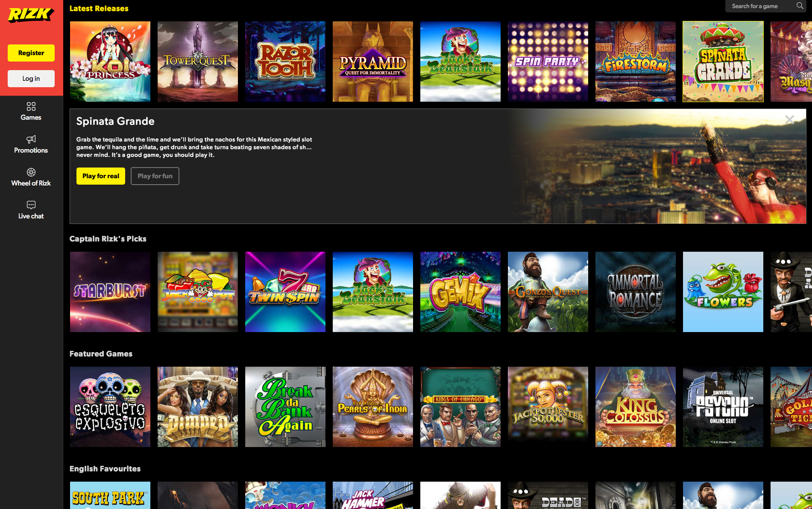Click the Log in button
812x509 pixels.
[31, 79]
